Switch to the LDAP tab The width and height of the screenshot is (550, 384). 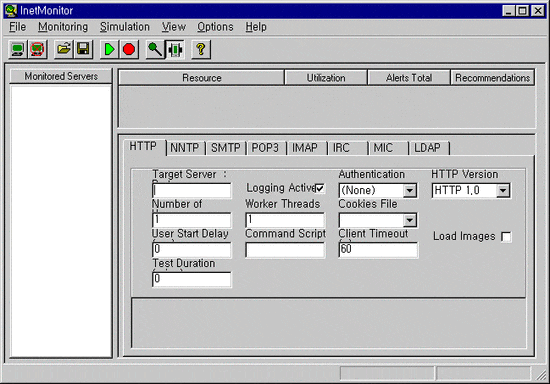429,148
